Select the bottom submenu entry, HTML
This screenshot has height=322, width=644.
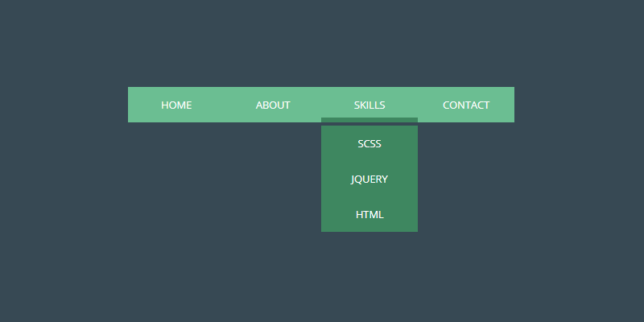click(x=369, y=214)
